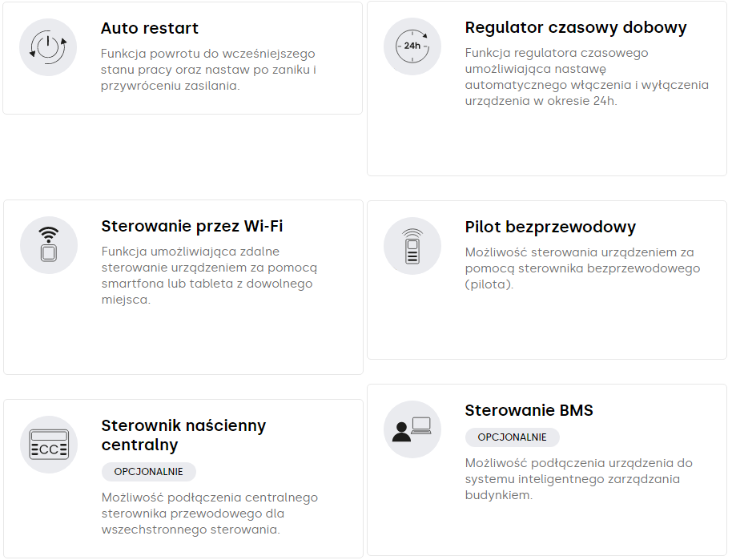Click the Wi-Fi smartphone control icon

pos(49,245)
